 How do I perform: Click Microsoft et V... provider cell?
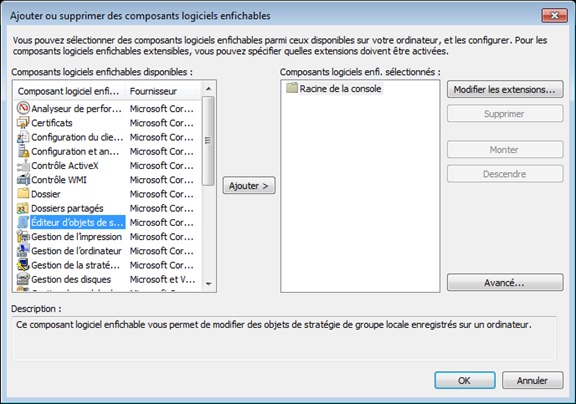162,279
